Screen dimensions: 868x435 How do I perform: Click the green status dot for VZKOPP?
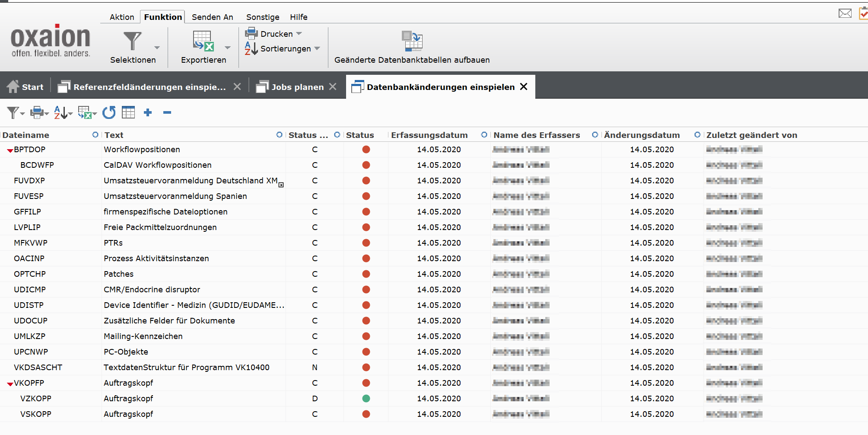pyautogui.click(x=366, y=399)
